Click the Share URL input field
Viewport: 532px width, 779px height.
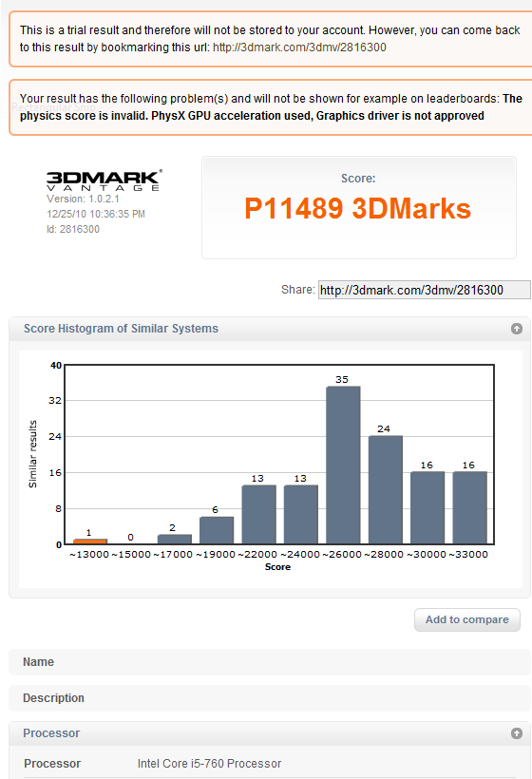425,290
